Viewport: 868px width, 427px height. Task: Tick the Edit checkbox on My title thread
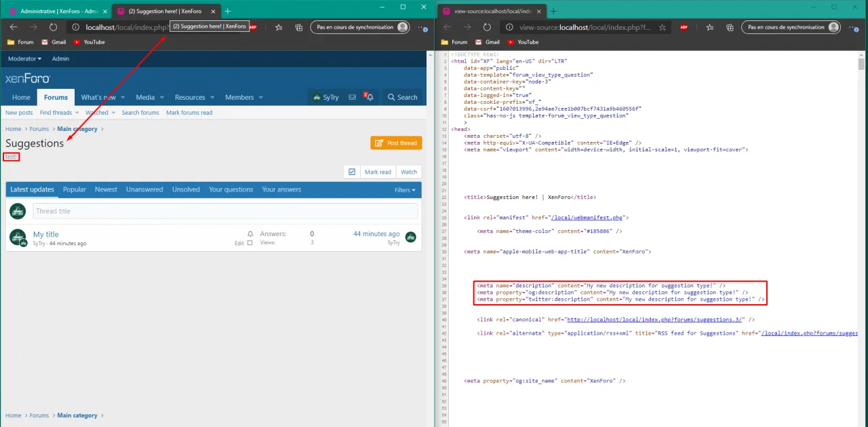tap(250, 243)
